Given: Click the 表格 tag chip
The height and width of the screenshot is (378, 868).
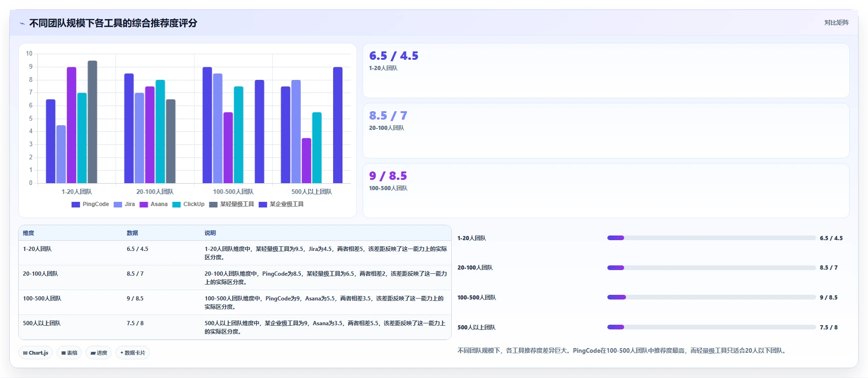Looking at the screenshot, I should click(x=69, y=353).
